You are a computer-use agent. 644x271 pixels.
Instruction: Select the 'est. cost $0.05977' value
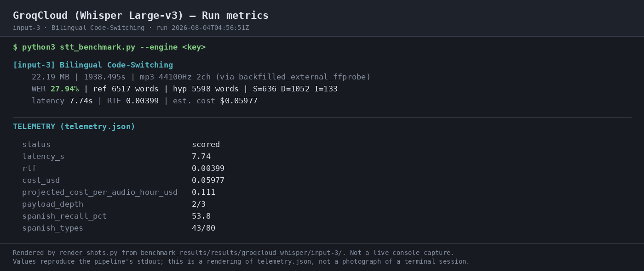pos(215,101)
